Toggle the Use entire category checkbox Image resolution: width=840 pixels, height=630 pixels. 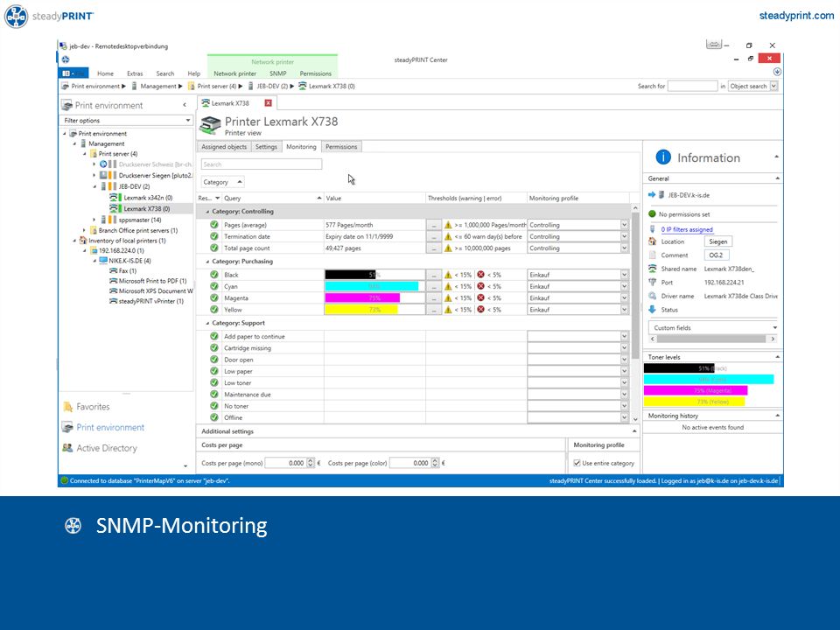[577, 464]
